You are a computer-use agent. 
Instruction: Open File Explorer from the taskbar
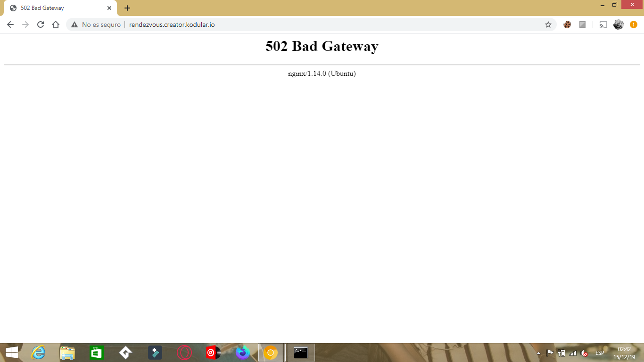pos(67,353)
